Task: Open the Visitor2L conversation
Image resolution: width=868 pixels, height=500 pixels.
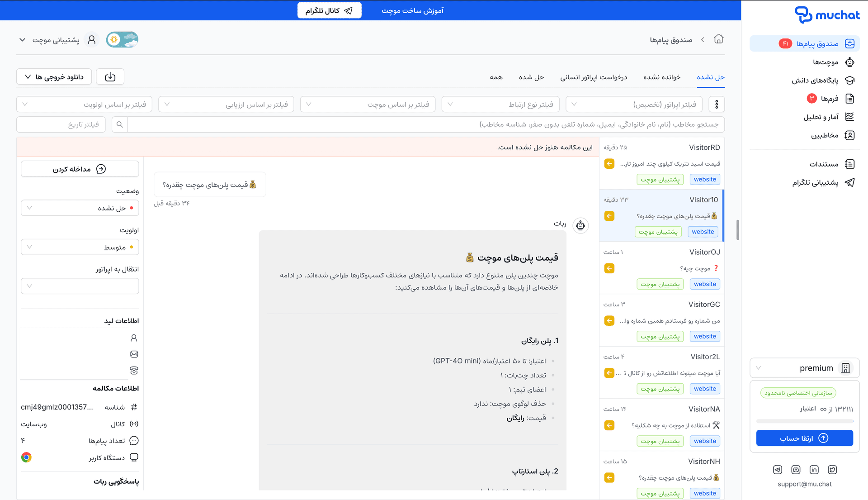Action: click(662, 372)
